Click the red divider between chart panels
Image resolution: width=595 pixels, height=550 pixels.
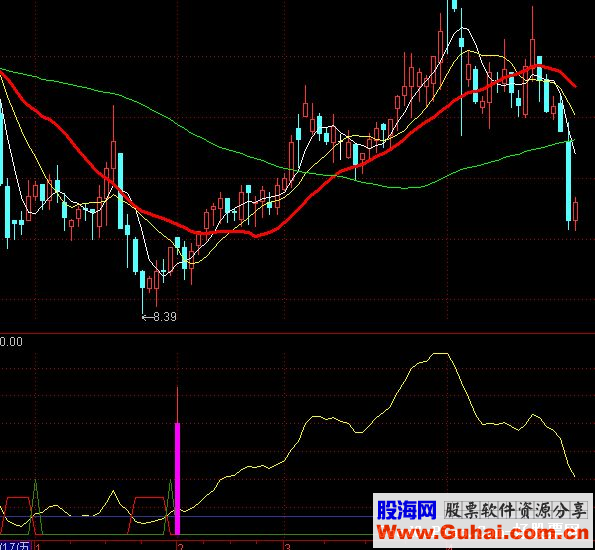(298, 333)
